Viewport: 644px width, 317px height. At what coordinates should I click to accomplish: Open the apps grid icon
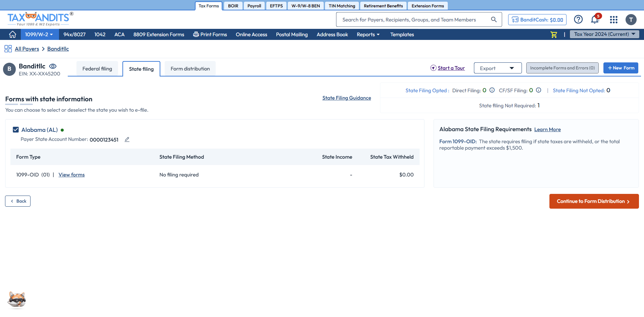tap(614, 20)
